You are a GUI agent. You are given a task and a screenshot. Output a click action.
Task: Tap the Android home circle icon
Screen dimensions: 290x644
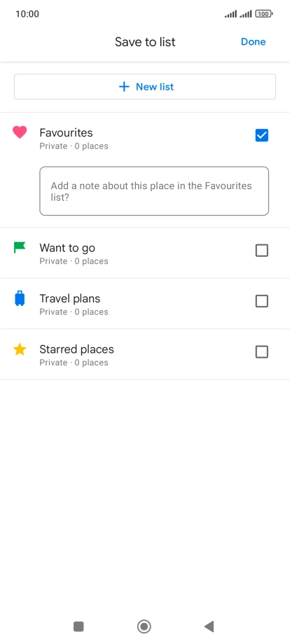(x=144, y=626)
